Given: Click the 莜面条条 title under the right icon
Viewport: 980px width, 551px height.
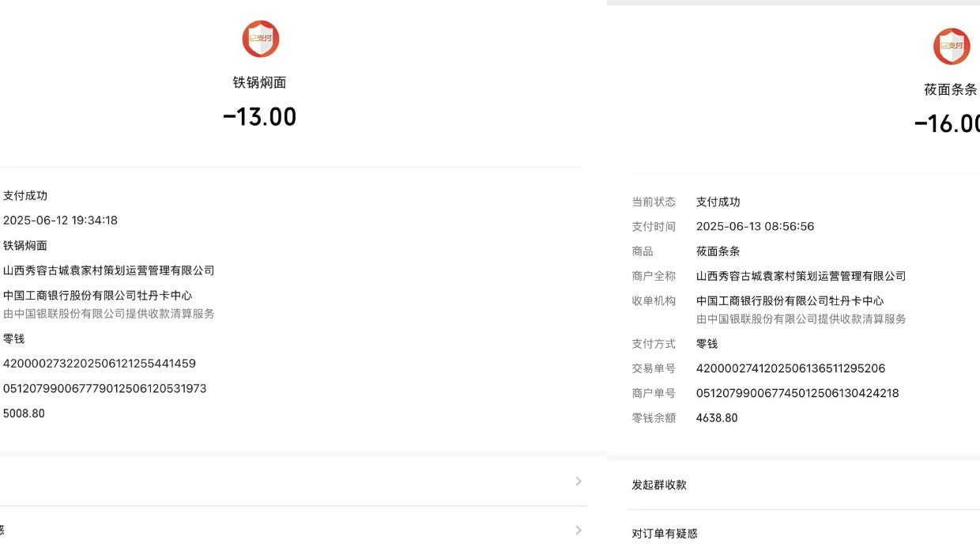Looking at the screenshot, I should pos(950,90).
